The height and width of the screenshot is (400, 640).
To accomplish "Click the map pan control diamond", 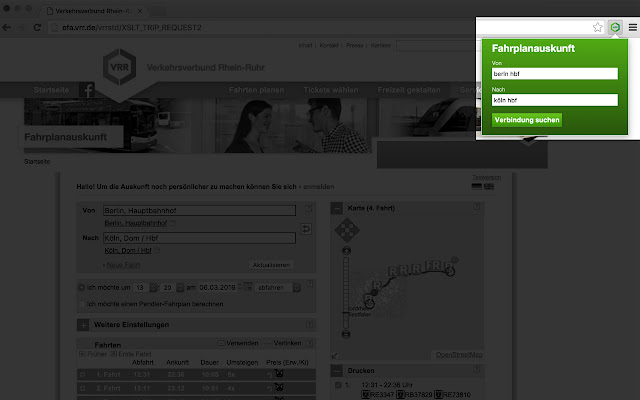I will coord(347,230).
